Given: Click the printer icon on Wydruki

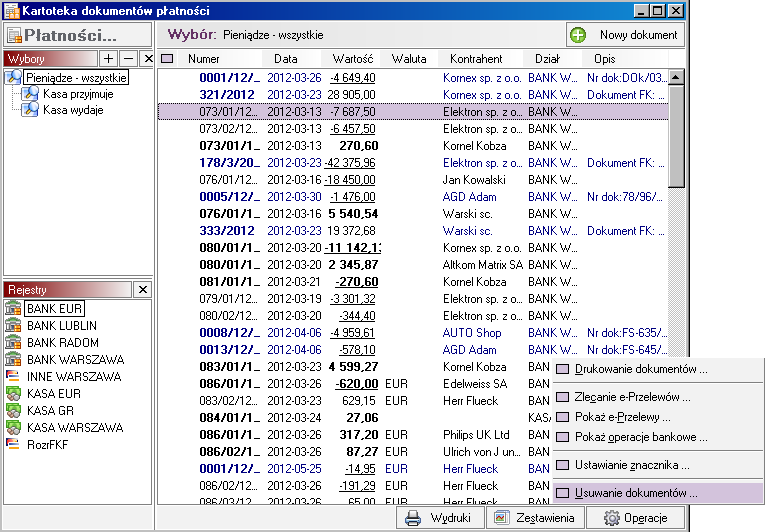Looking at the screenshot, I should point(413,518).
